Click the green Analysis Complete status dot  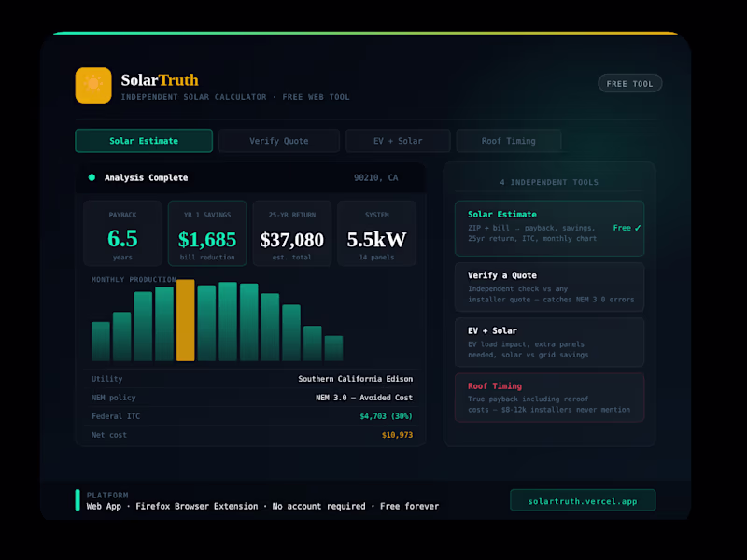(x=91, y=177)
